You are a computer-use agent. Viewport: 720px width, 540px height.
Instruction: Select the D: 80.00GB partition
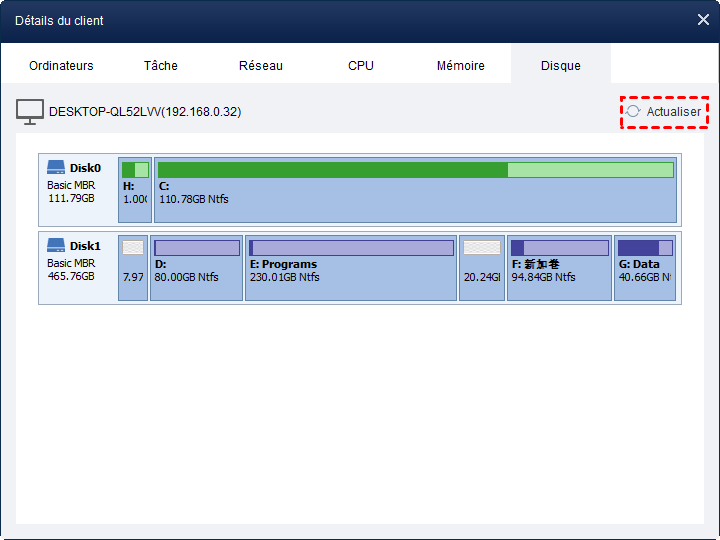click(197, 268)
